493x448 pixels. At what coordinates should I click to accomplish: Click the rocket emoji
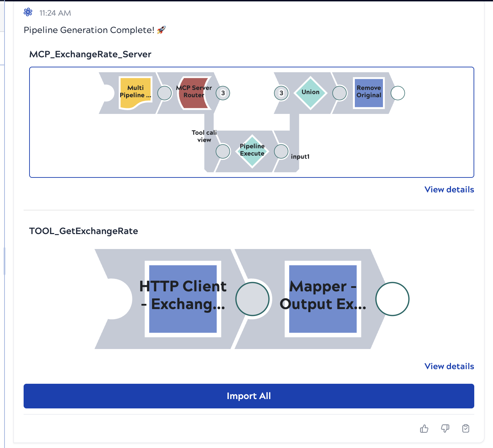pos(161,30)
